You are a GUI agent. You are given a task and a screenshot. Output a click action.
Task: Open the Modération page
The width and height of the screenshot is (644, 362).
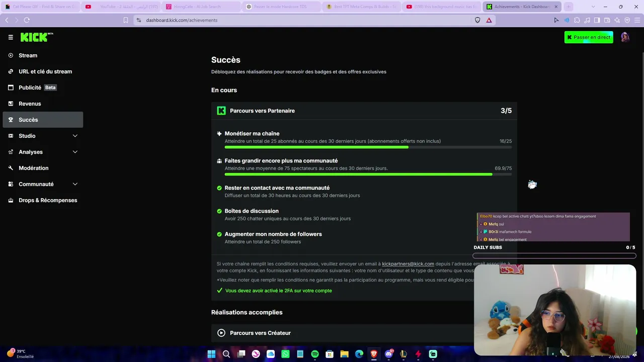point(43,168)
